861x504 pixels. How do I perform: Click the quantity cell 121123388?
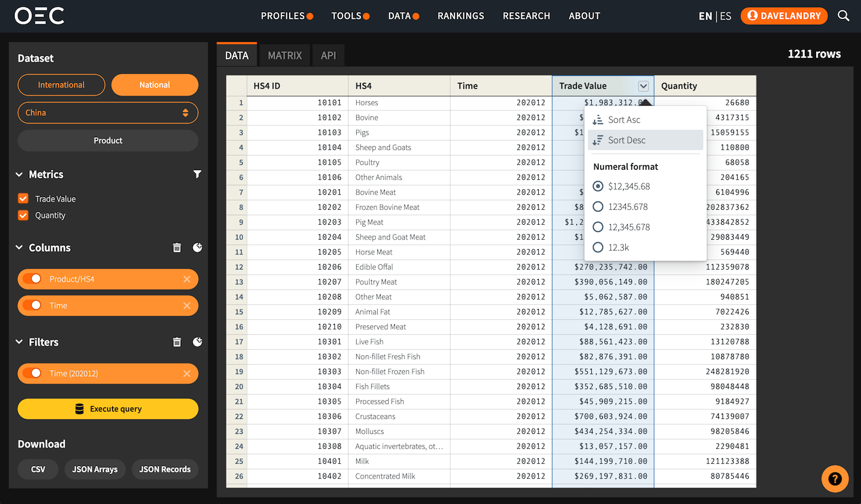click(705, 461)
